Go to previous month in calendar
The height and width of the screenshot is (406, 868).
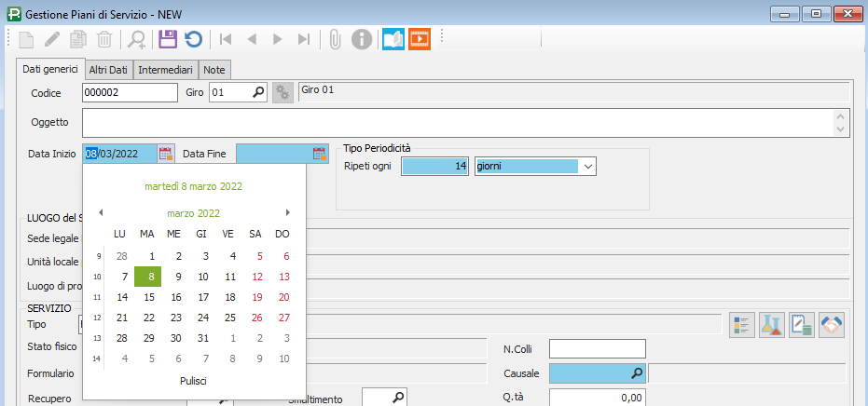point(101,213)
